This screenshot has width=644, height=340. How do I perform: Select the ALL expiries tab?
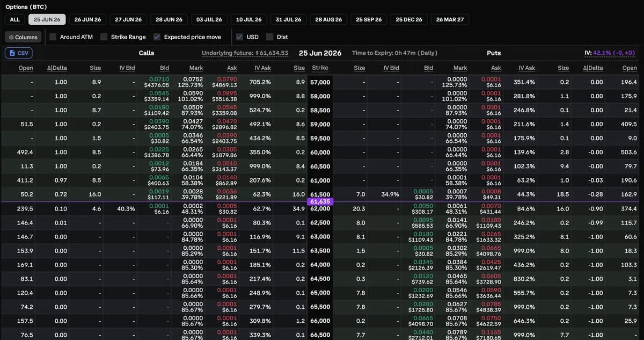pos(14,19)
